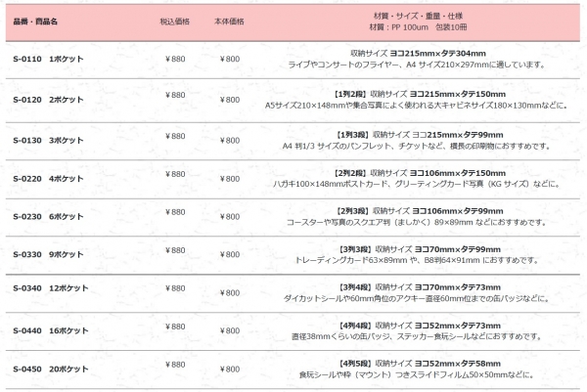Open the S-0220 4ポケット product entry

click(x=48, y=178)
